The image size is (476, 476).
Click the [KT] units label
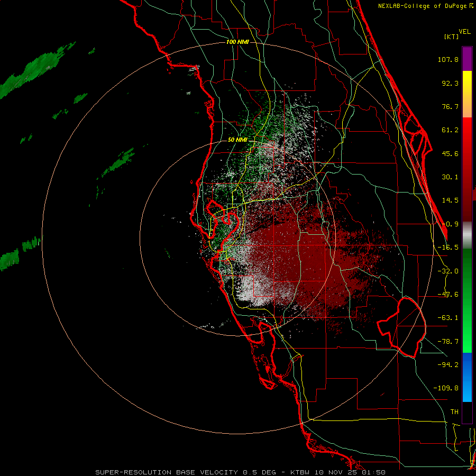452,36
